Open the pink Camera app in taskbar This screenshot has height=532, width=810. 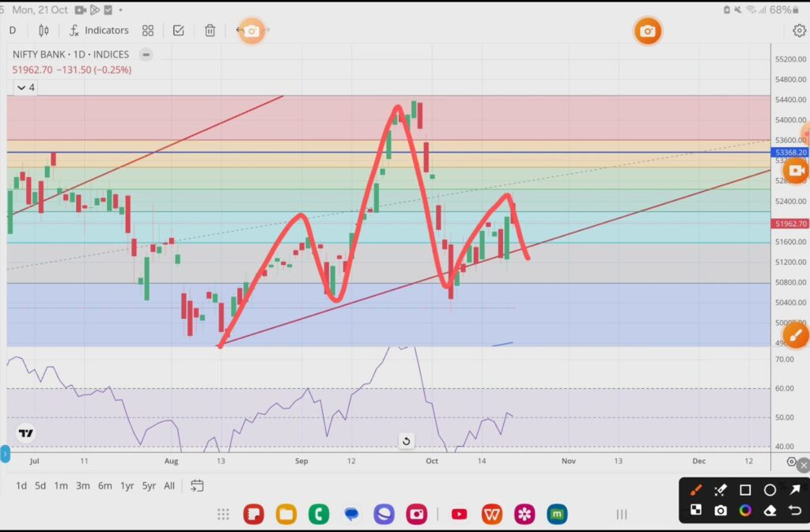[416, 514]
